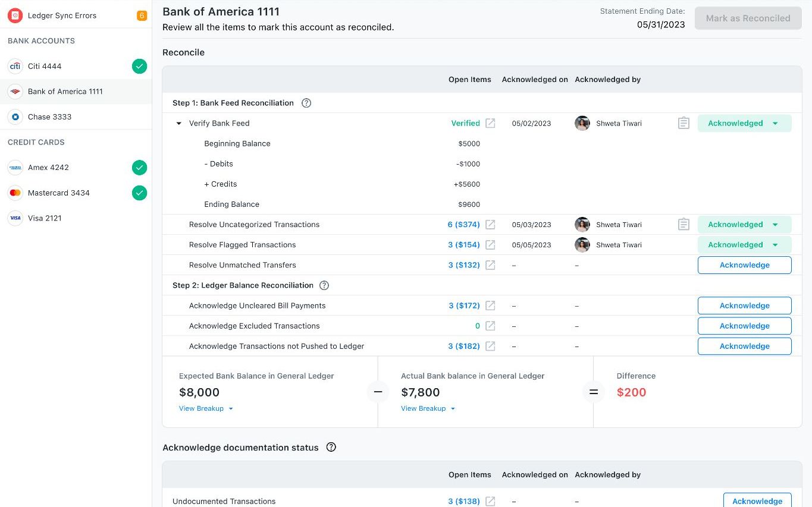Collapse the Verify Bank Feed row
This screenshot has height=507, width=812.
click(178, 124)
